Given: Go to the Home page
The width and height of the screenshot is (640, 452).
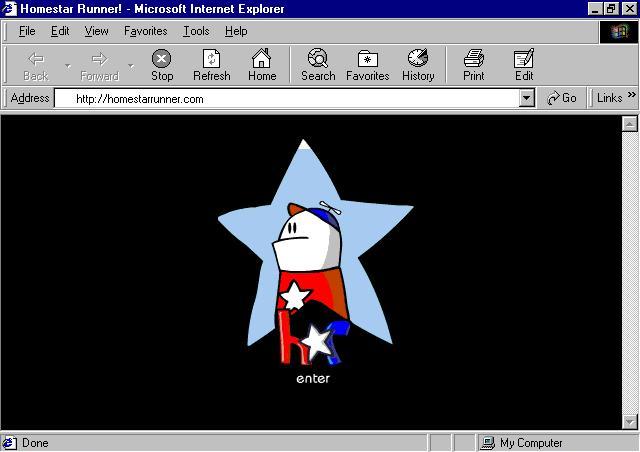Looking at the screenshot, I should tap(262, 65).
